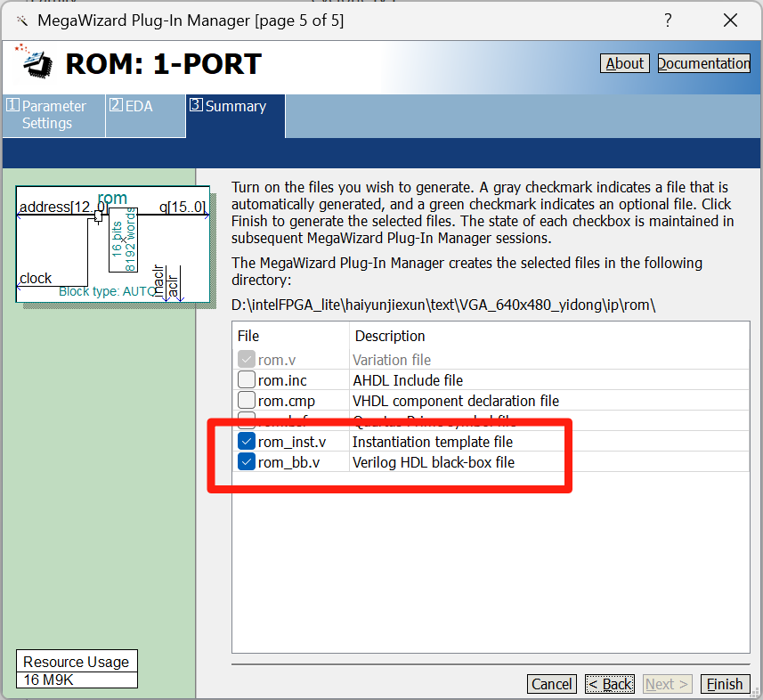Click the rom block diagram preview
Viewport: 763px width, 700px height.
(x=113, y=244)
